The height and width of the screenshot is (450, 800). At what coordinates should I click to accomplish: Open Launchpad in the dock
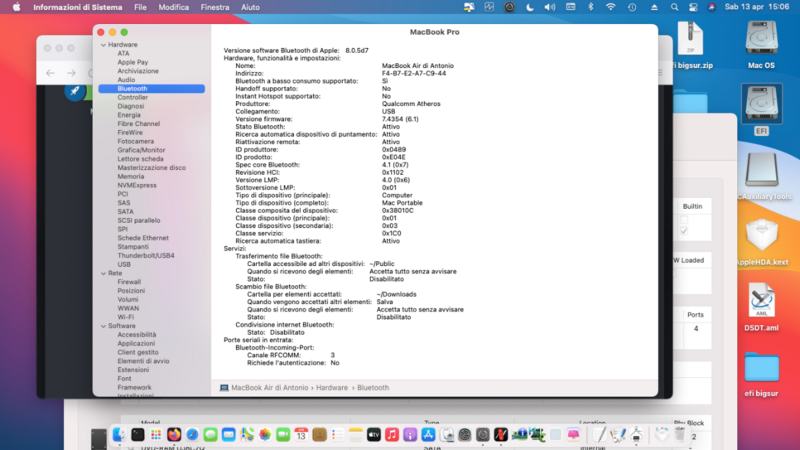(156, 434)
